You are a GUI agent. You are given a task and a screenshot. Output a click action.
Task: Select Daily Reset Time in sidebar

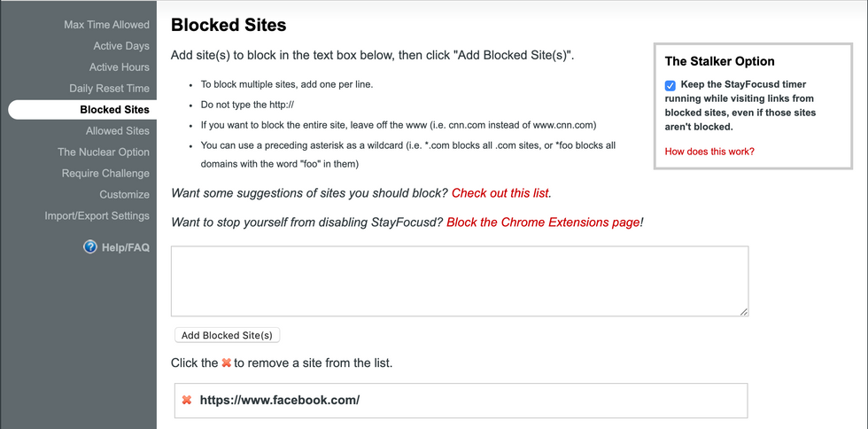(109, 89)
